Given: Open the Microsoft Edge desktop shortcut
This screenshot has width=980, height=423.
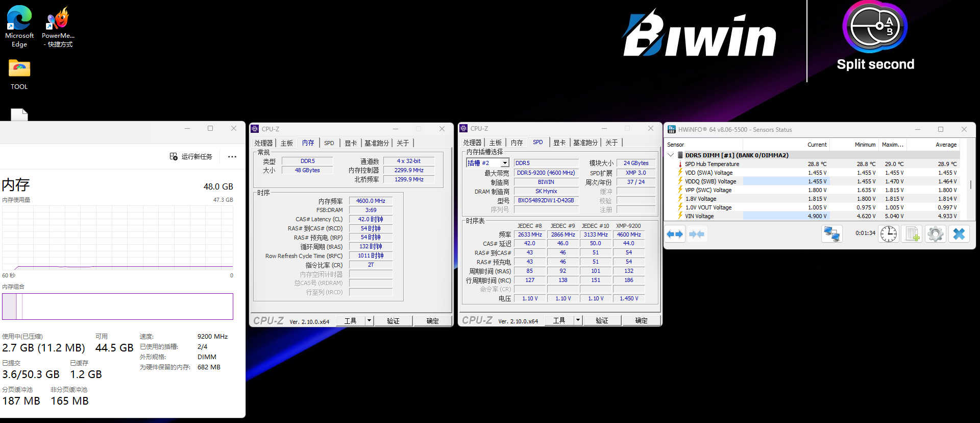Looking at the screenshot, I should [19, 27].
